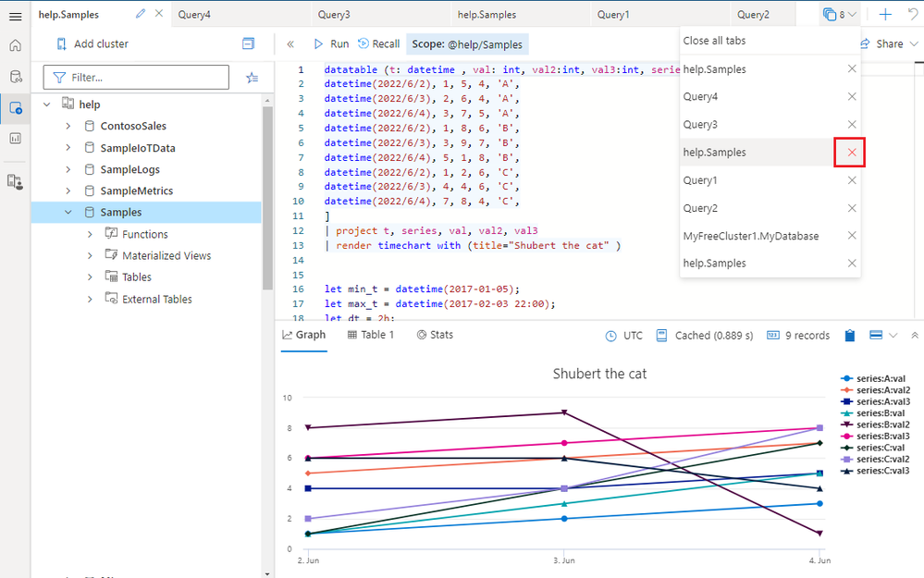Close Query4 from tabs list
This screenshot has width=924, height=578.
tap(852, 96)
